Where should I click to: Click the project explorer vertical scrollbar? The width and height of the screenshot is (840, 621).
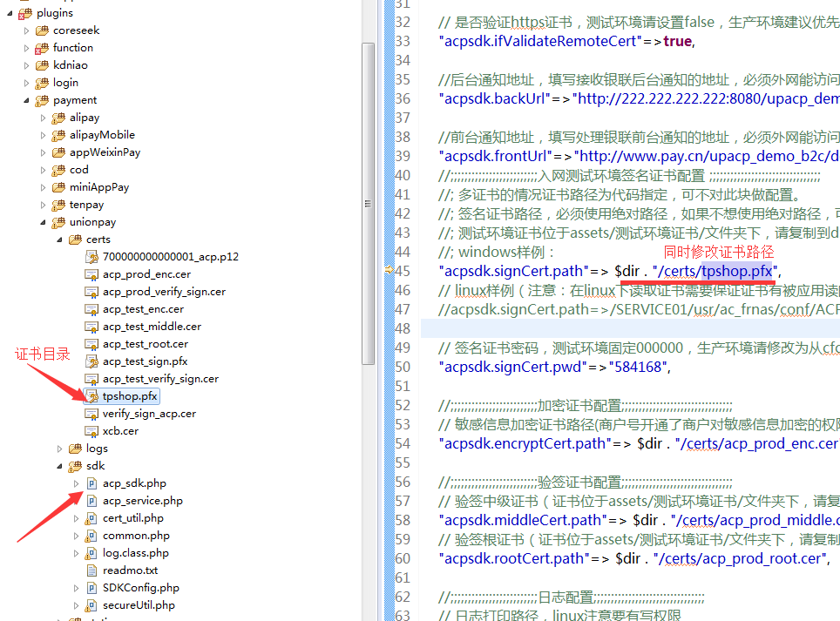pos(369,200)
